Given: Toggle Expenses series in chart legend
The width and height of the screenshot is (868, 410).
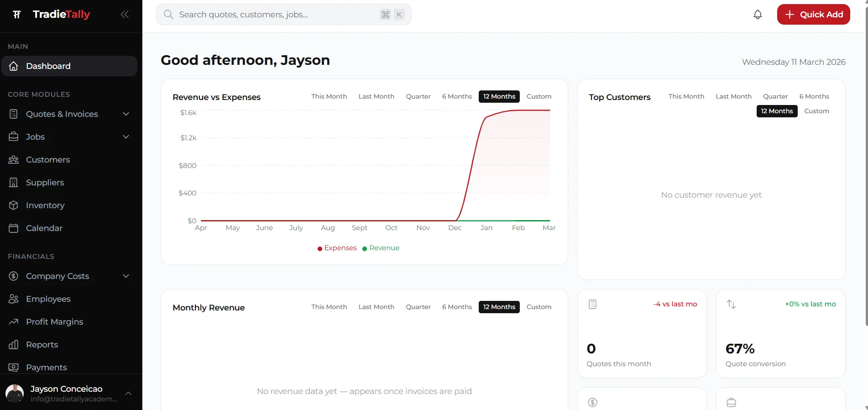Looking at the screenshot, I should click(x=337, y=248).
